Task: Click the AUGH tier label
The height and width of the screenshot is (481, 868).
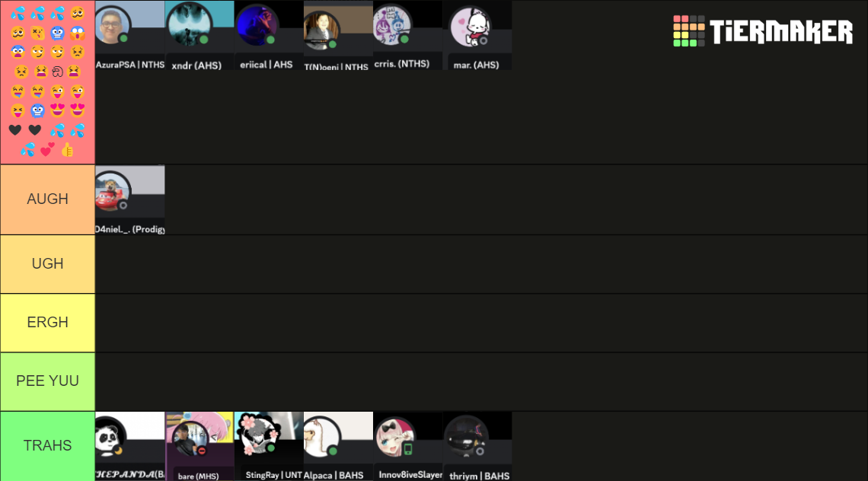Action: tap(48, 199)
